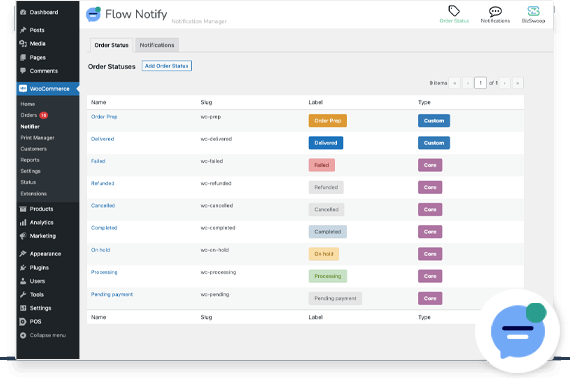Open Appearance in the sidebar

click(45, 254)
